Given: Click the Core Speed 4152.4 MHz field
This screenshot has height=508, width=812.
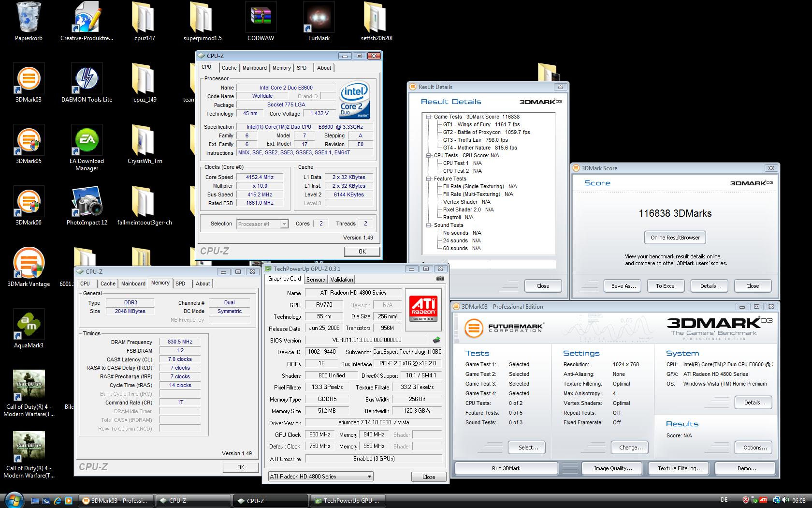Looking at the screenshot, I should 259,177.
